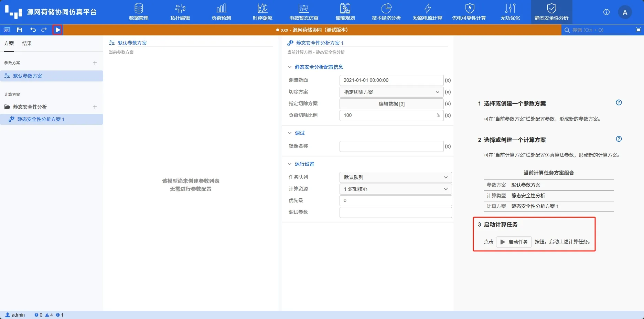Show the 4 warnings in status bar
This screenshot has width=644, height=319.
49,315
